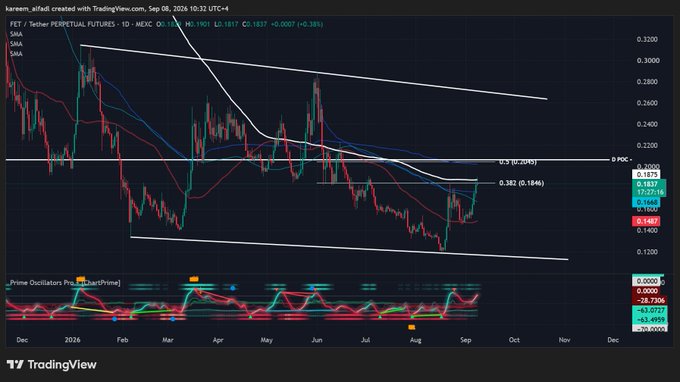This screenshot has height=382, width=680.
Task: Click the Jul label on time axis
Action: tap(366, 340)
